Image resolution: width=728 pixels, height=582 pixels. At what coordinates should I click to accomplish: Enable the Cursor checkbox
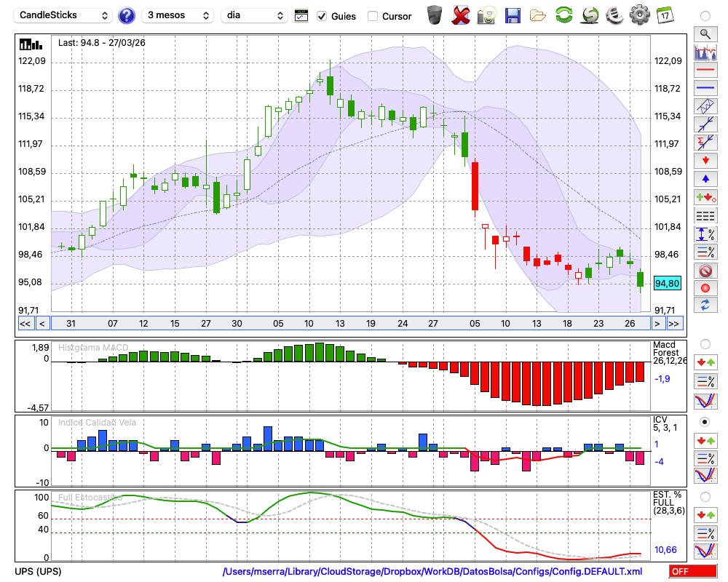tap(373, 16)
